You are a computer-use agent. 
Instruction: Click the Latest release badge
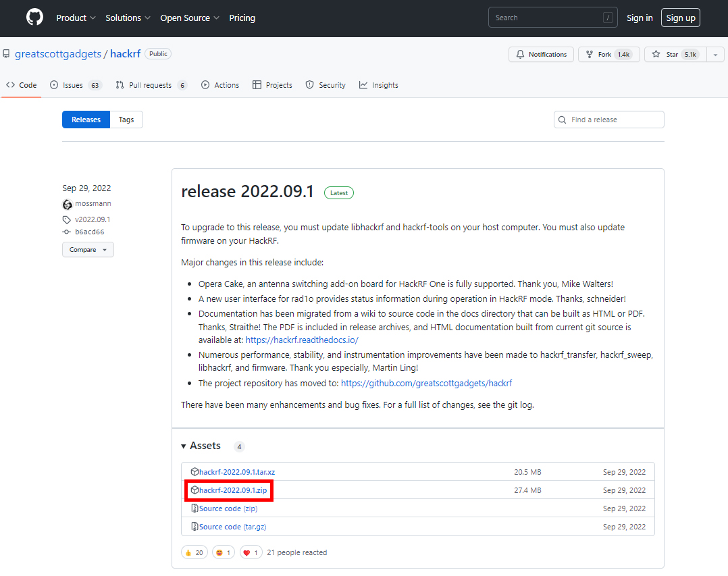coord(339,192)
